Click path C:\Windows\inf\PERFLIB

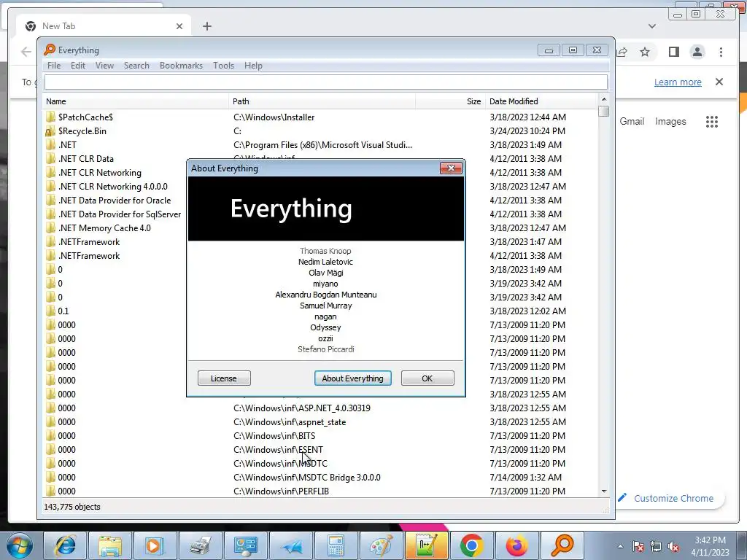pyautogui.click(x=281, y=491)
